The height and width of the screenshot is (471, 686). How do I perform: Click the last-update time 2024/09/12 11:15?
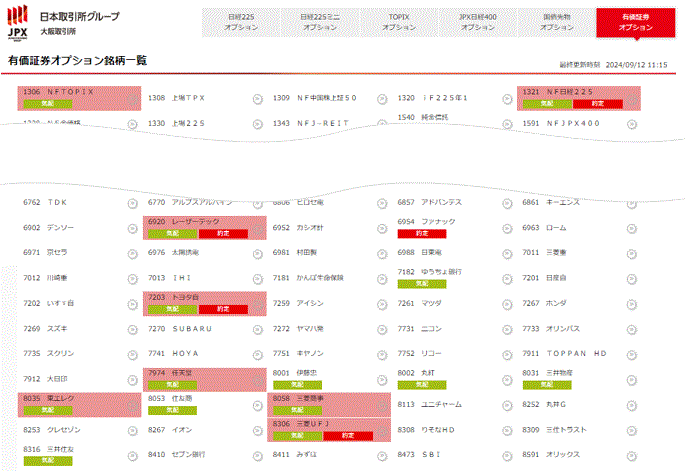click(x=637, y=65)
